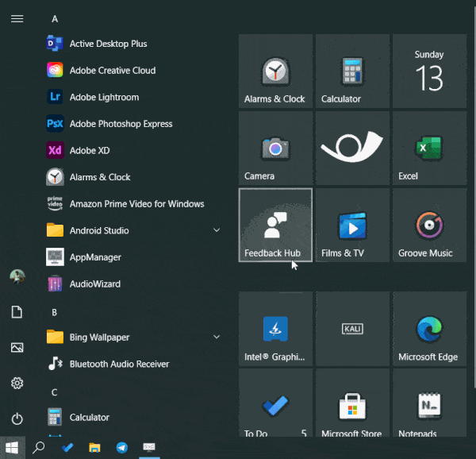Open Alarms & Clock in the app list

pos(133,177)
